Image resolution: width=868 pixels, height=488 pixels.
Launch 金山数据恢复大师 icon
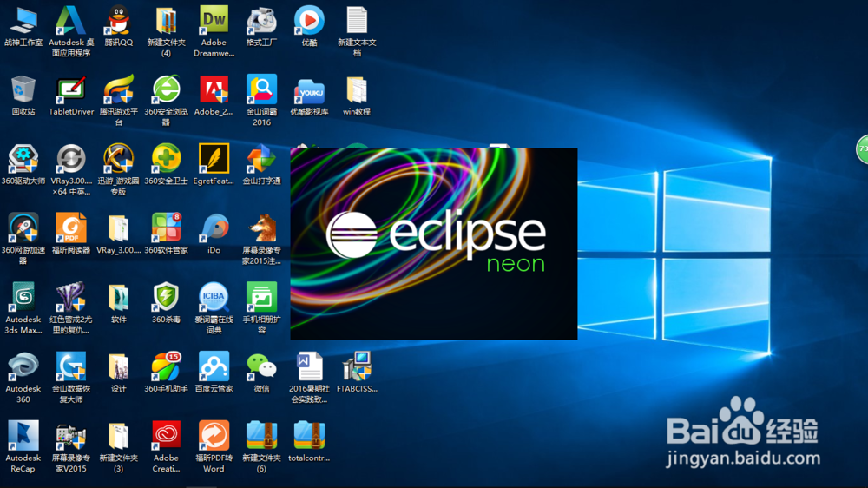[71, 366]
